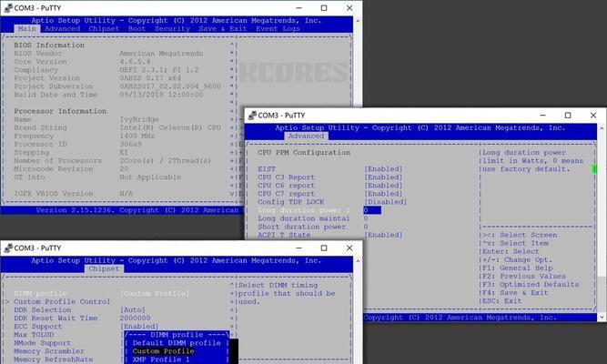
Task: Click the F4: Save & Exit help line
Action: pyautogui.click(x=515, y=292)
